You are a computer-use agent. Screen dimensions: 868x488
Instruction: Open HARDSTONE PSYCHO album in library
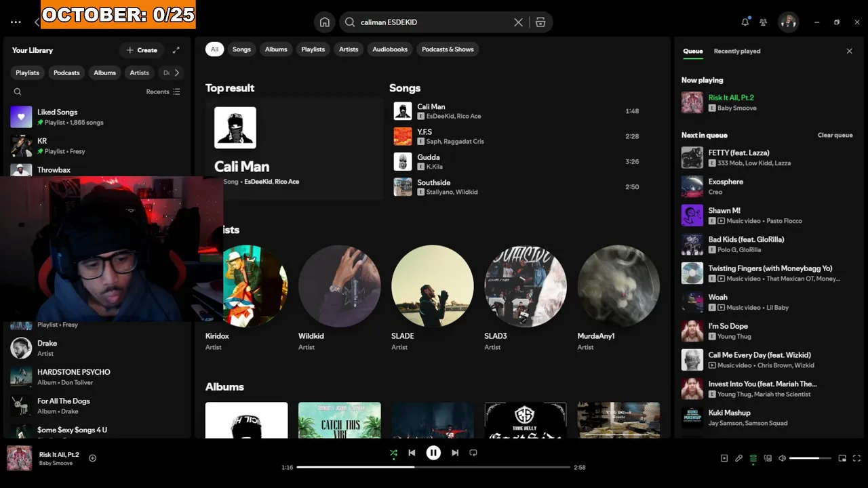tap(98, 377)
